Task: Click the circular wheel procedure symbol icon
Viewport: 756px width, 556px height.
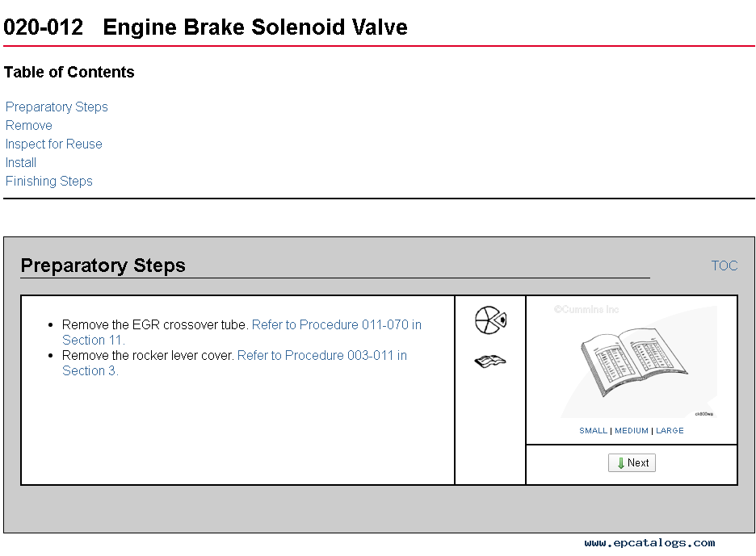Action: click(x=490, y=320)
